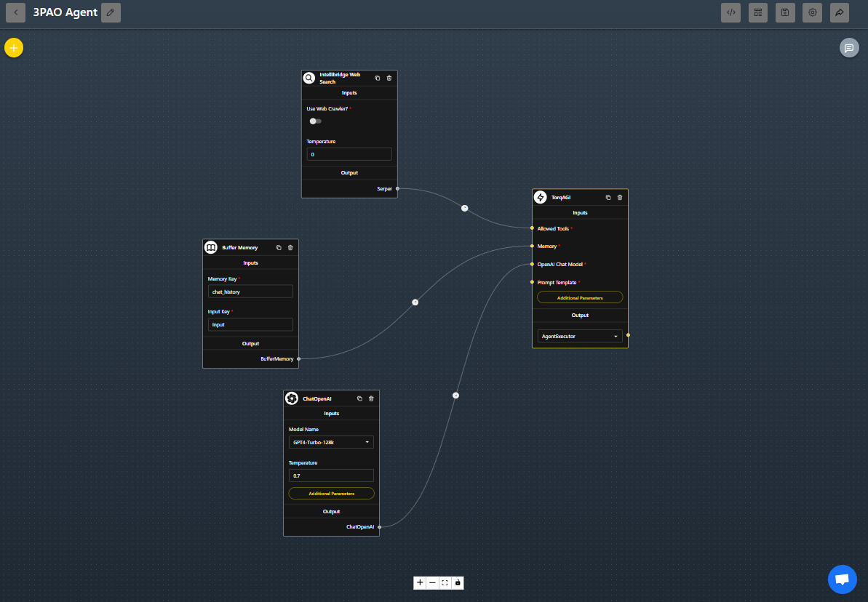Toggle the canvas lock interactivity button
868x602 pixels.
tap(458, 582)
